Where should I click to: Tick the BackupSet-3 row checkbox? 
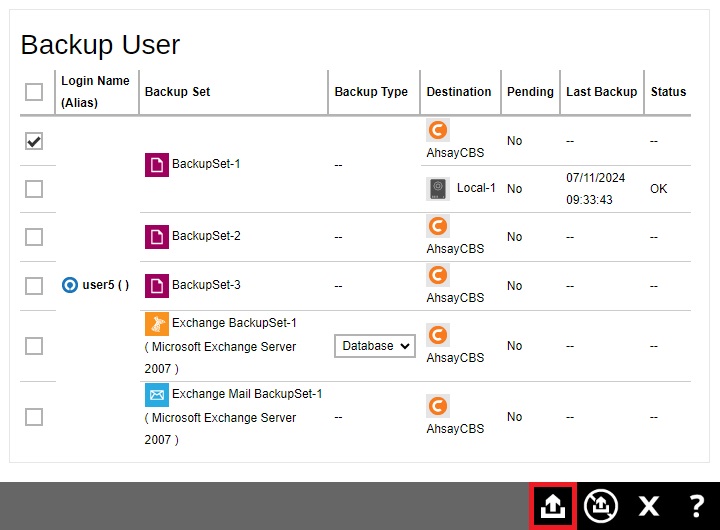click(x=34, y=286)
